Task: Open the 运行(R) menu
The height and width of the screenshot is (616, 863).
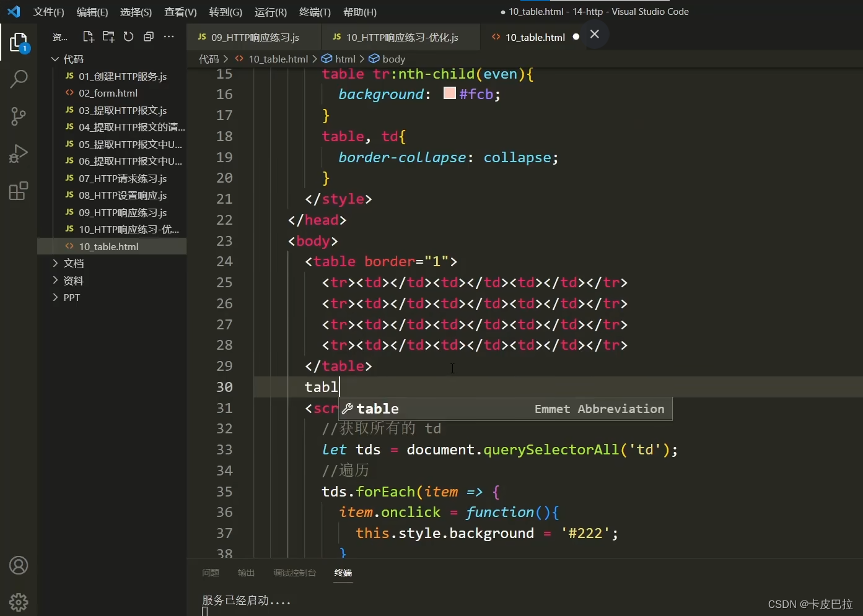Action: click(x=271, y=12)
